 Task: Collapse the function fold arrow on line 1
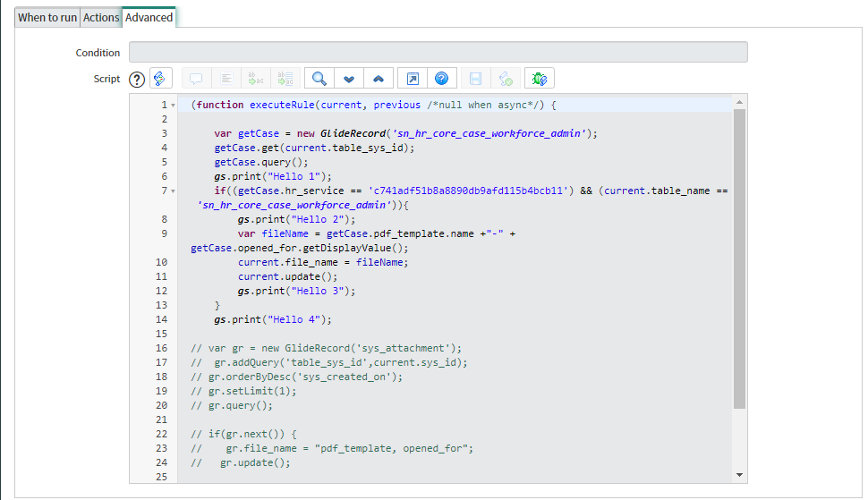click(x=174, y=105)
